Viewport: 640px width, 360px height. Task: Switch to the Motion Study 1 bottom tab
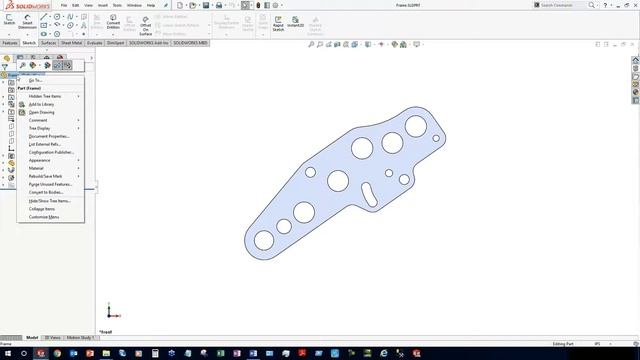tap(80, 338)
